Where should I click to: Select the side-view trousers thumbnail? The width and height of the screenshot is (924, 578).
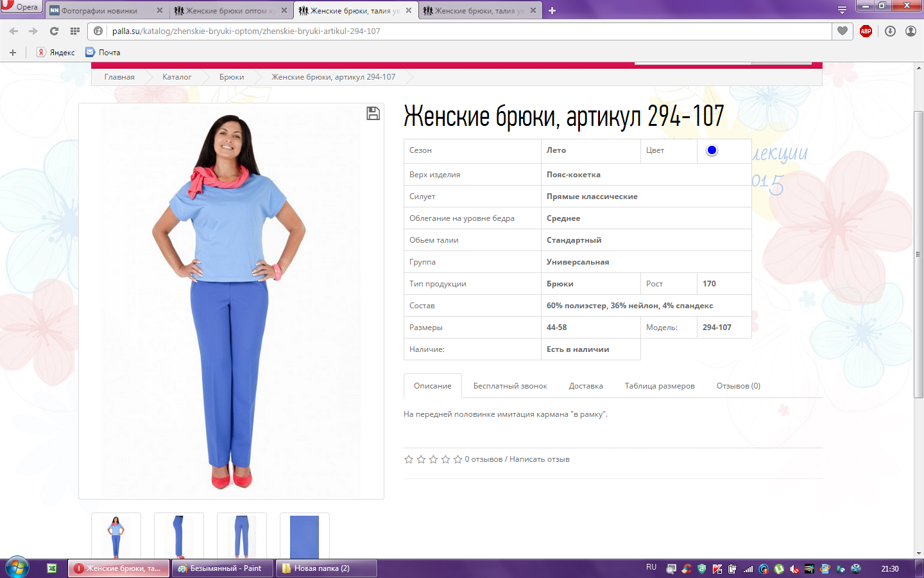[179, 536]
